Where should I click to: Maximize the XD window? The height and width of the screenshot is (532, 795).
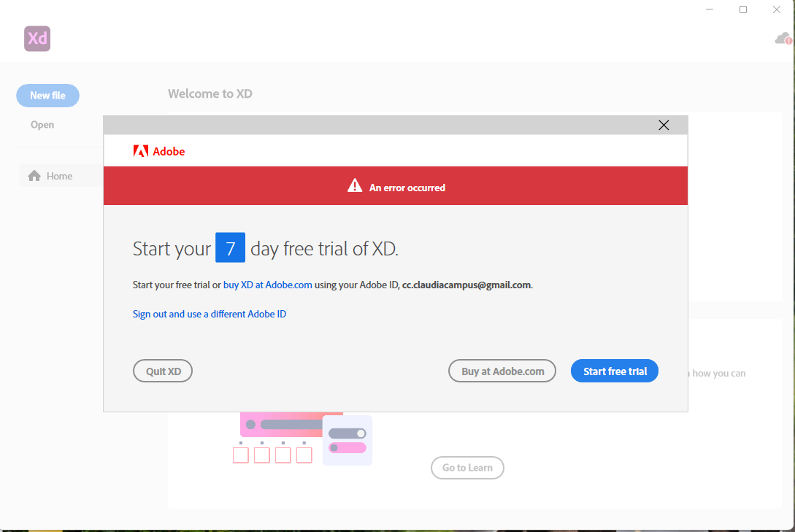point(742,9)
